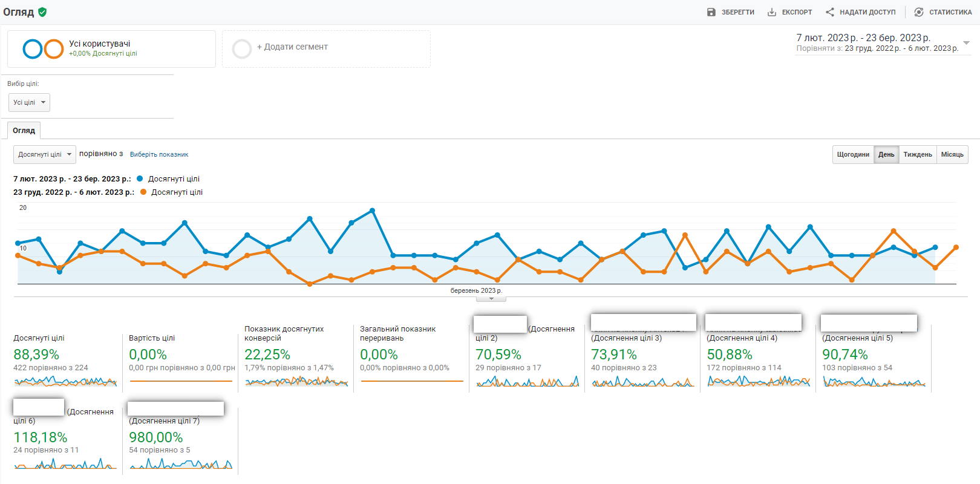Select the День view tab
This screenshot has height=484, width=980.
[886, 155]
